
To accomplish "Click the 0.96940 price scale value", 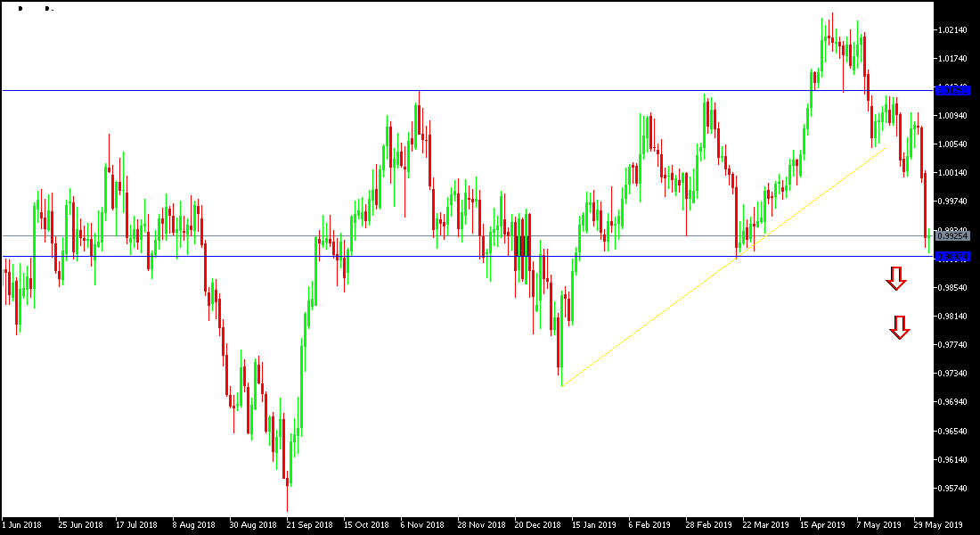I will pos(953,402).
